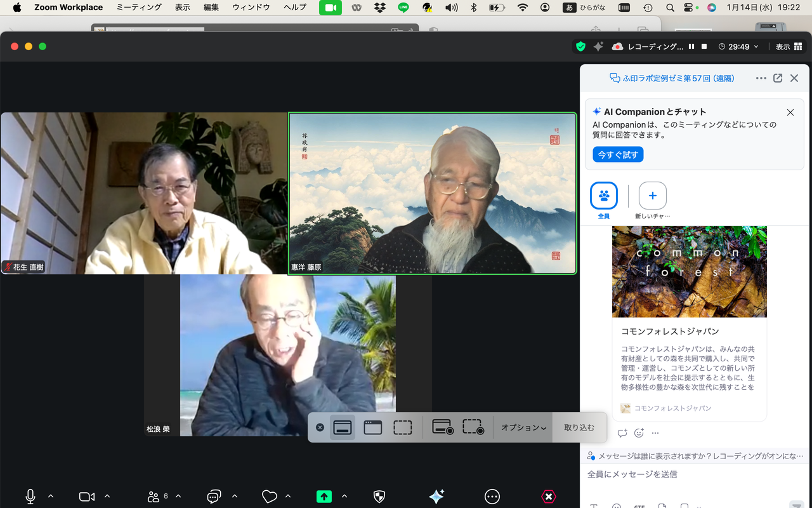Open the ミーティング menu
The height and width of the screenshot is (508, 812).
point(139,8)
